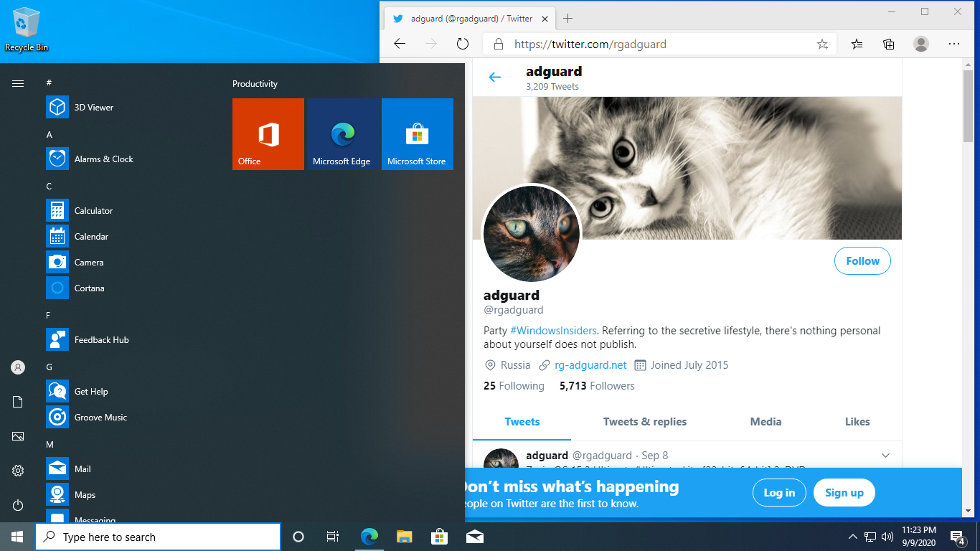Open Edge Settings and more menu
Image resolution: width=980 pixels, height=551 pixels.
tap(954, 44)
